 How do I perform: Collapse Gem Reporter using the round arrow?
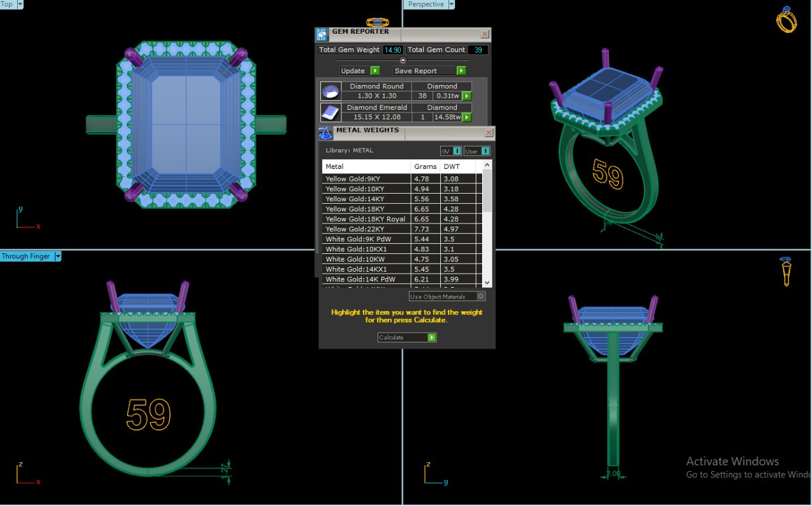[403, 60]
